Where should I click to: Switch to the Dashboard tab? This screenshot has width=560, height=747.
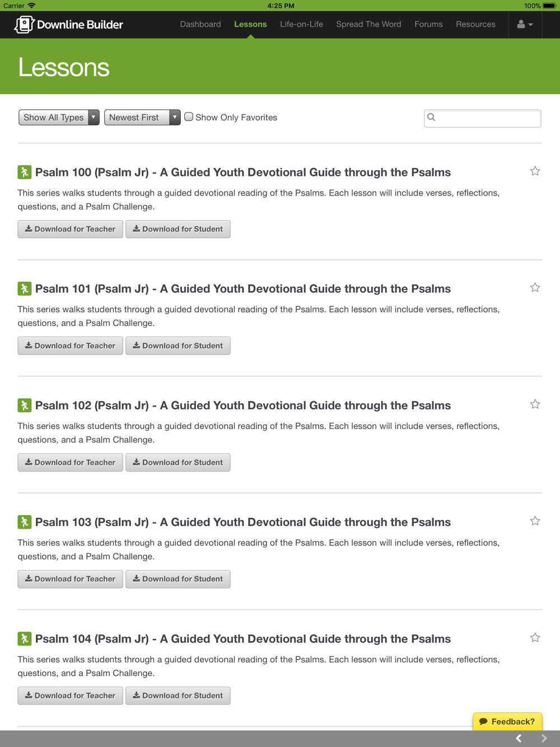click(x=200, y=25)
